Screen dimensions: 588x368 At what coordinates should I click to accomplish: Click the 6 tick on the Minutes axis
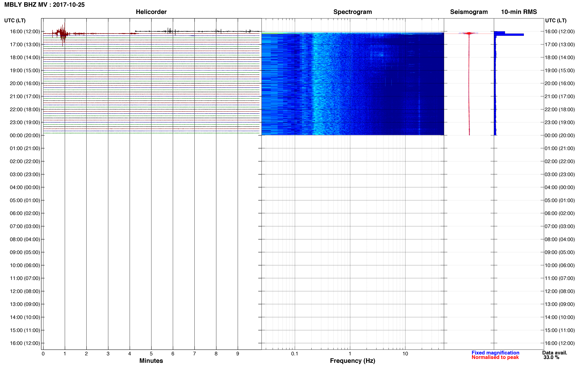click(x=173, y=354)
